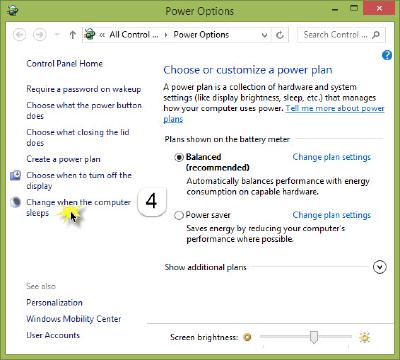
Task: Click the screen brightness slider handle
Action: [x=313, y=337]
